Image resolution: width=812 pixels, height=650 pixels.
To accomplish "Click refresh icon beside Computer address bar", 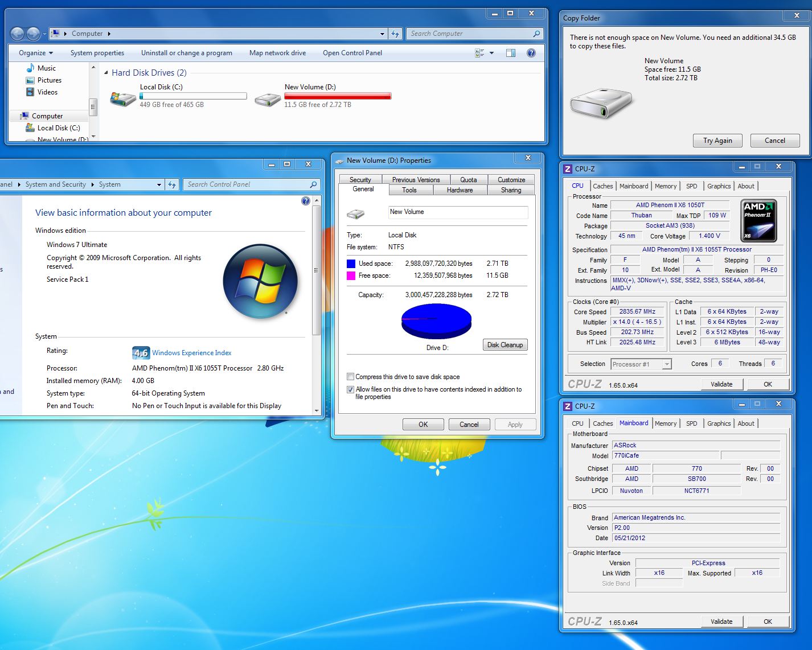I will pos(395,34).
